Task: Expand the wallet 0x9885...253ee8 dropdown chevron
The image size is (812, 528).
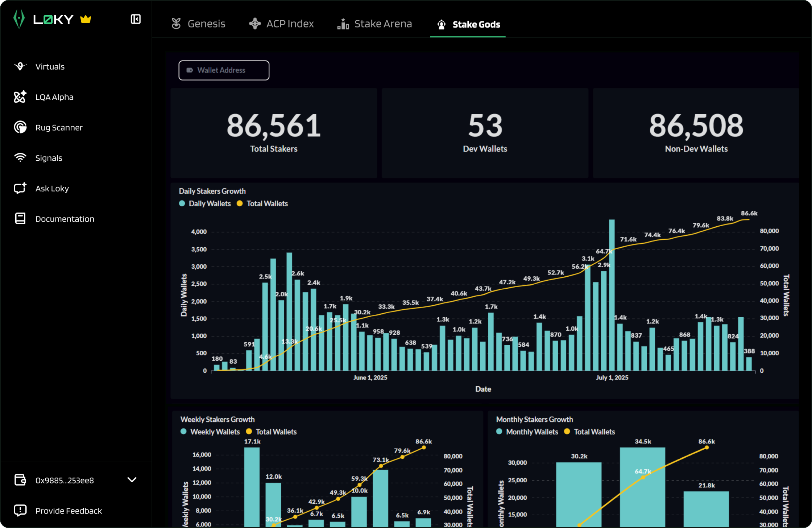Action: click(x=132, y=480)
